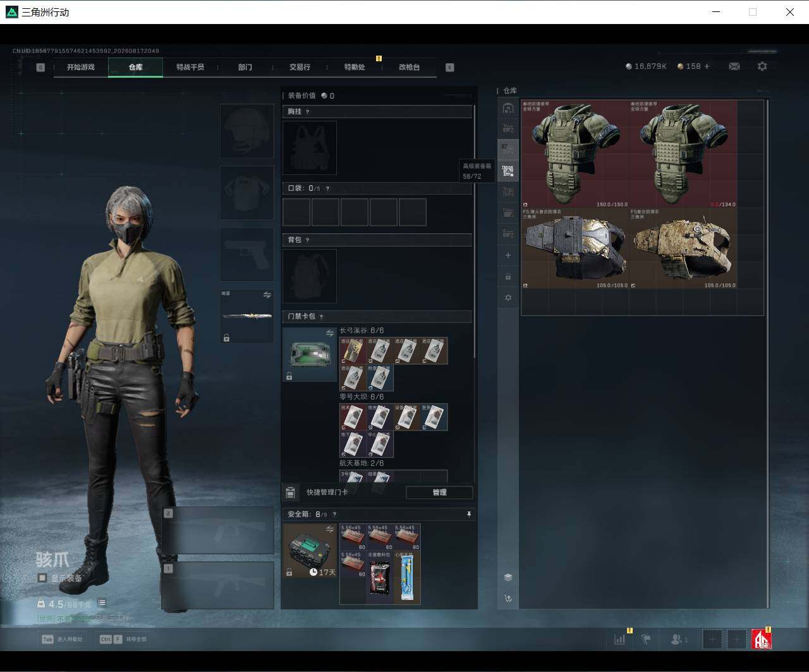Open the red event icon at bottom right

pyautogui.click(x=761, y=639)
